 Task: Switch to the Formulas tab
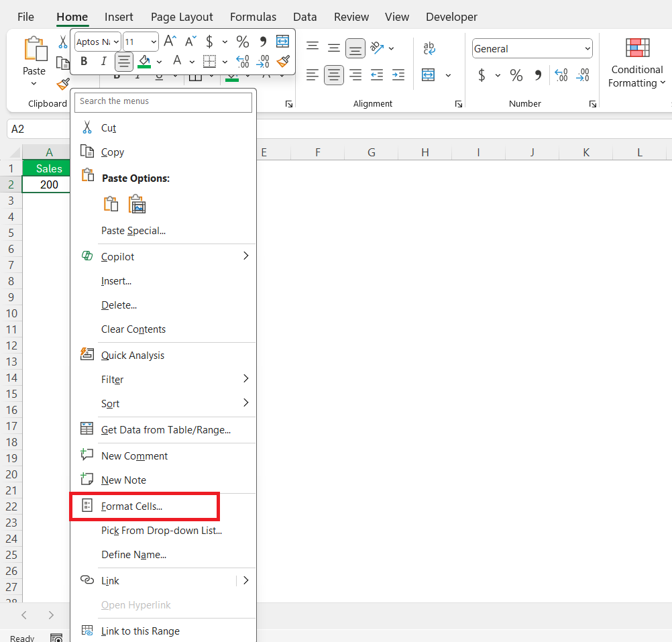(x=253, y=17)
